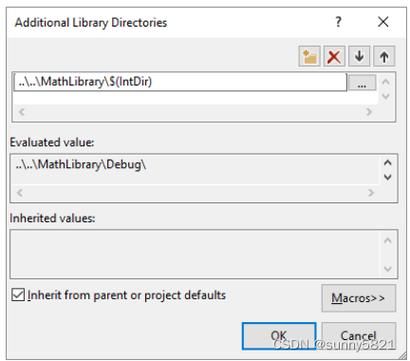Edit the ..\..\MathLibrary\$(IntDir) entry field

tap(180, 82)
